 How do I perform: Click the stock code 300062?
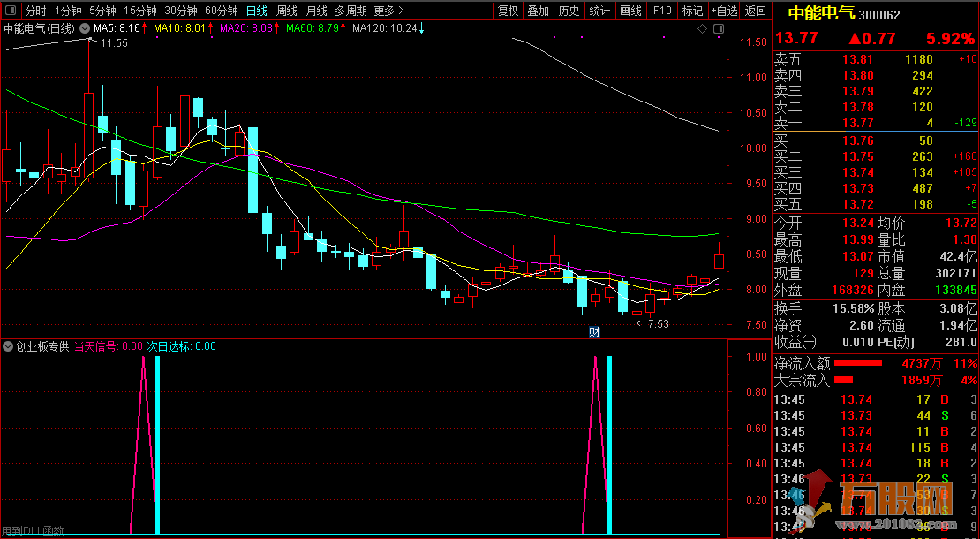(879, 15)
